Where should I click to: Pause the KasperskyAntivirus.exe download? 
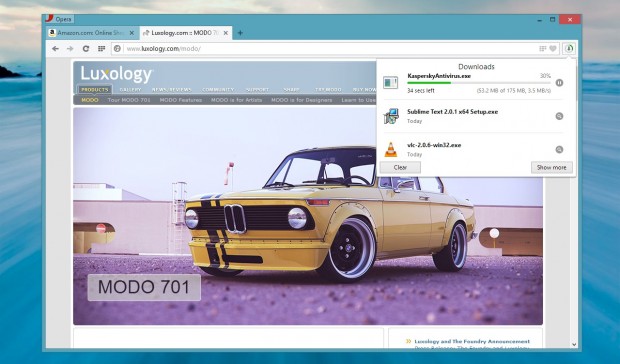coord(559,83)
